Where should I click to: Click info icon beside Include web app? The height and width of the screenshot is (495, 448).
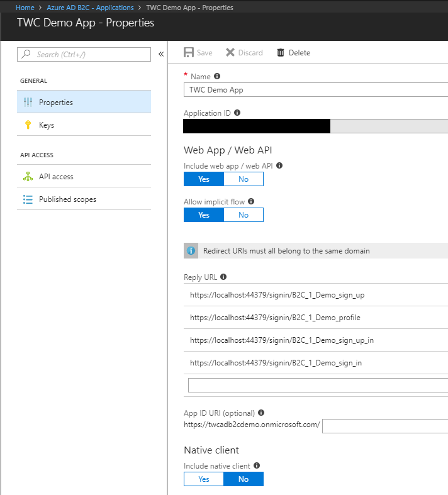pos(279,165)
